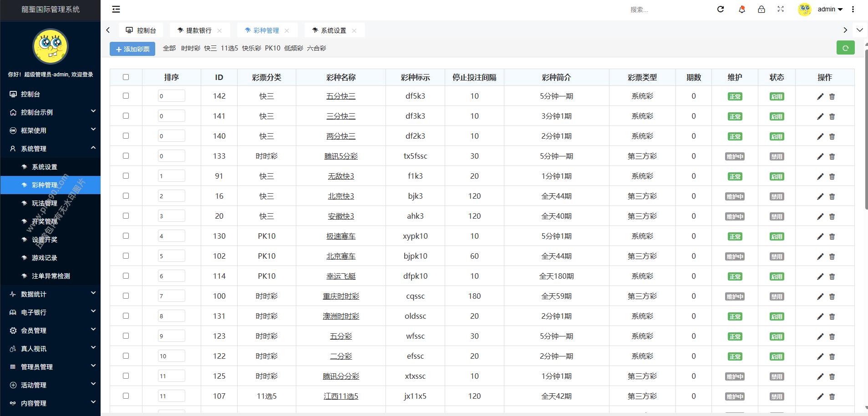Select checkbox for 重庆时时彩 row
868x416 pixels.
pyautogui.click(x=126, y=296)
